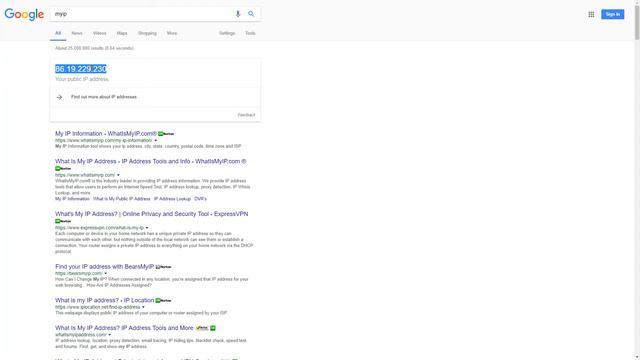Open What Is My IP Address - IP Address Tools and Info result

coord(151,162)
